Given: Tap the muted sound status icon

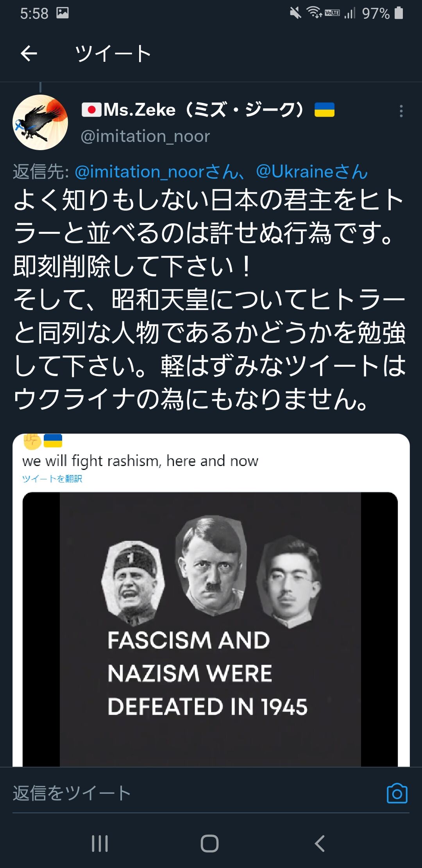Looking at the screenshot, I should pyautogui.click(x=295, y=13).
